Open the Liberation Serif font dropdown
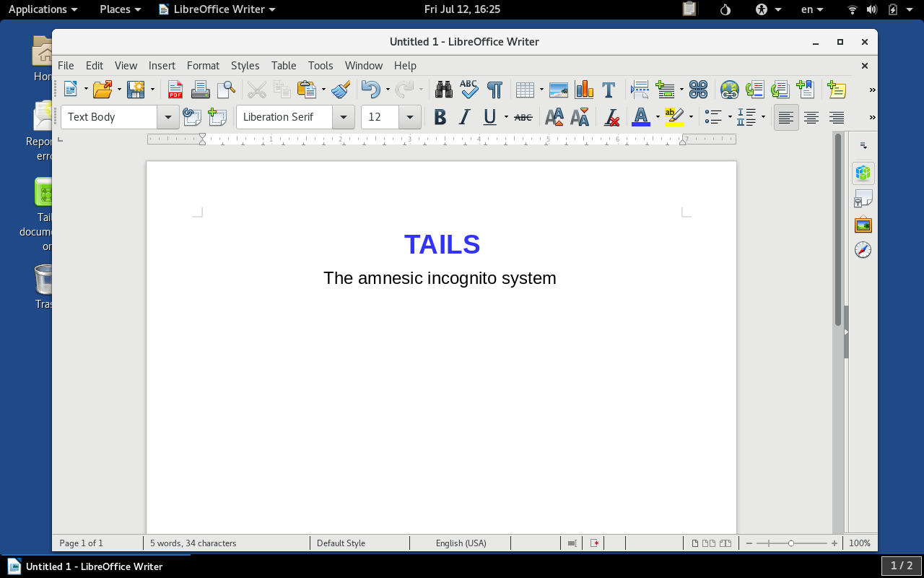Screen dimensions: 924x578 [x=344, y=117]
